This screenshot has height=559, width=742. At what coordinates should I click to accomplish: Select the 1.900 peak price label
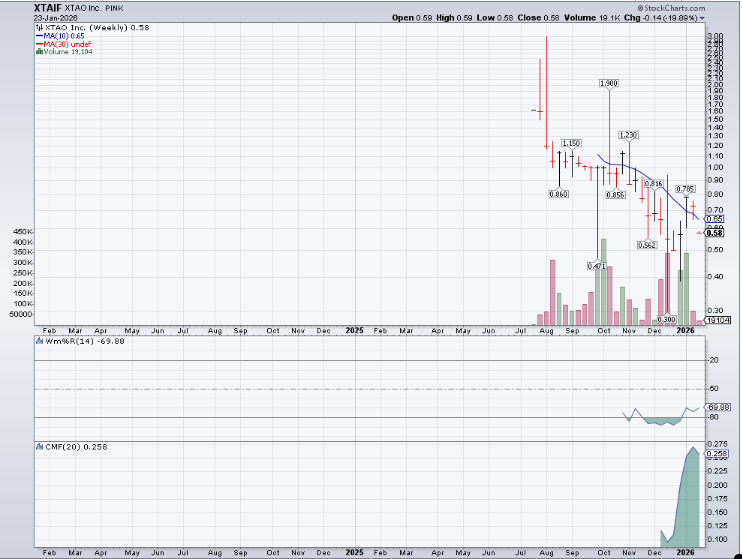tap(609, 85)
